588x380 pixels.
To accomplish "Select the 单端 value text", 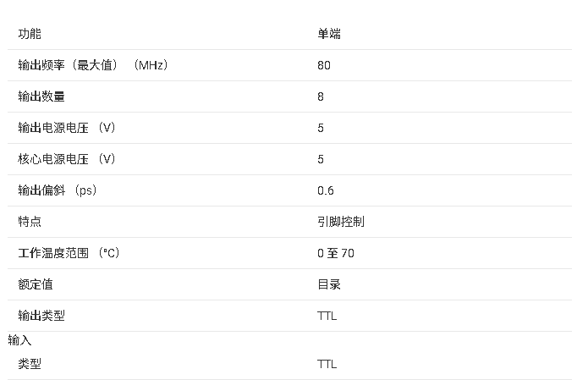I will (x=329, y=34).
